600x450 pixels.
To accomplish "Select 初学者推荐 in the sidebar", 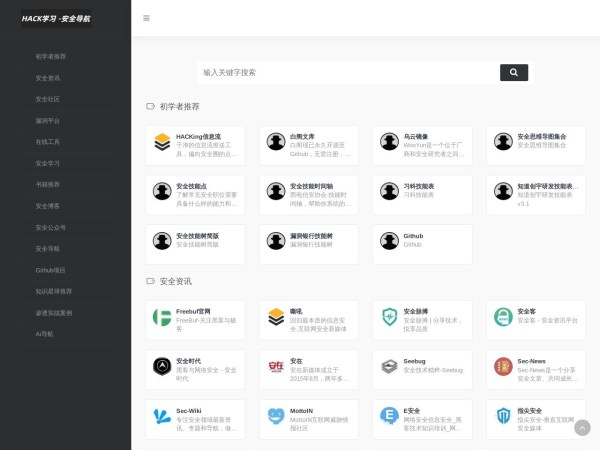I will [50, 57].
